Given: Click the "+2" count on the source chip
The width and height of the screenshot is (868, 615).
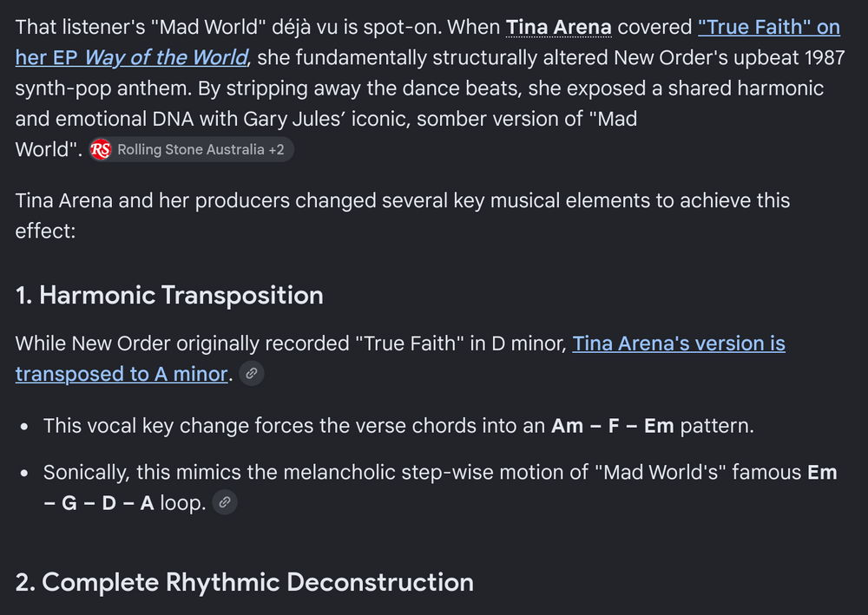Looking at the screenshot, I should 276,149.
